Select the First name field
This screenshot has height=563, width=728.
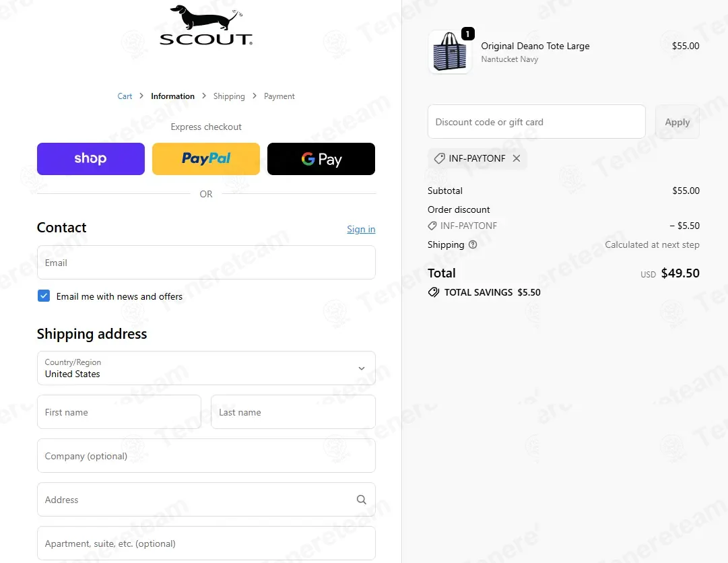coord(119,412)
